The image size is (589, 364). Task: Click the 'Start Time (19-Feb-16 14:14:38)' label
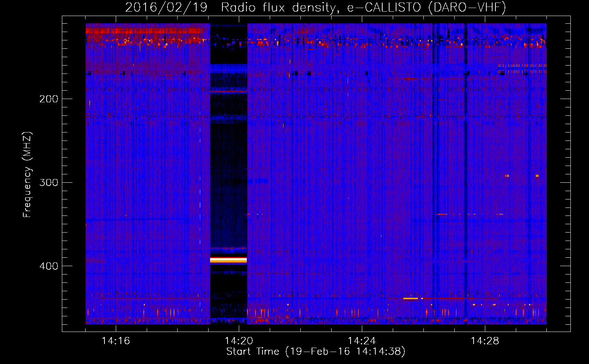click(x=316, y=352)
